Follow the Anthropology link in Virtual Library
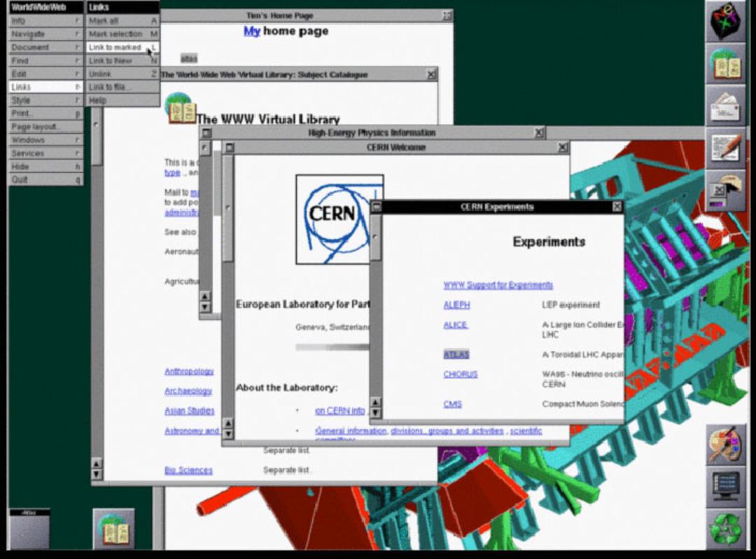This screenshot has width=756, height=559. [x=189, y=371]
